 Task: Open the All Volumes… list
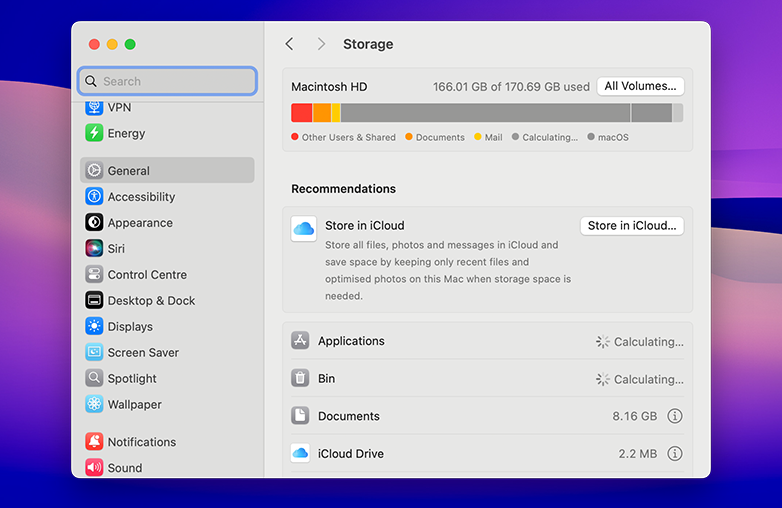click(640, 86)
